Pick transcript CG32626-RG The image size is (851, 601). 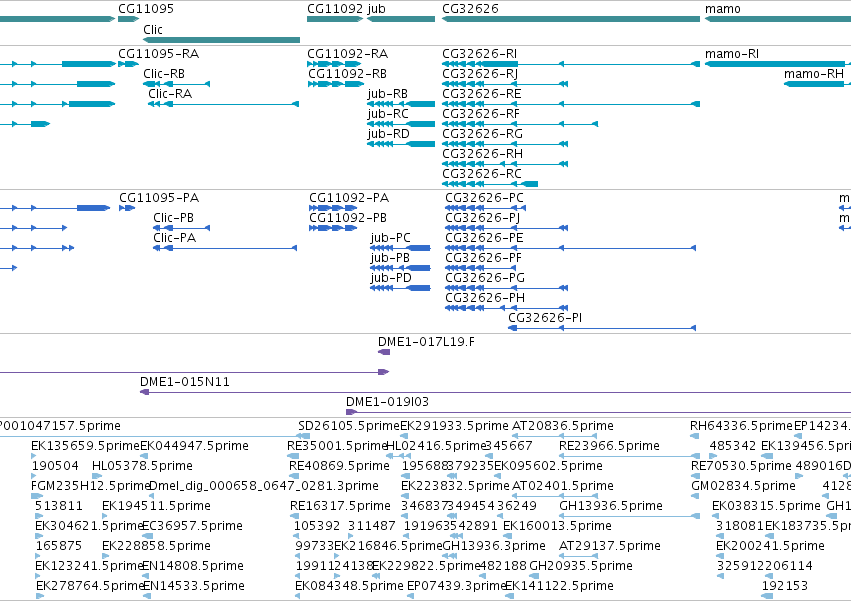(482, 134)
